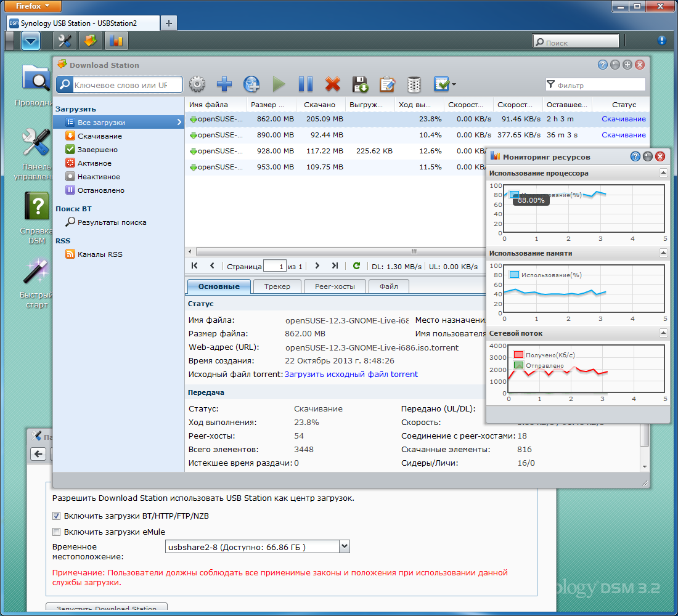The width and height of the screenshot is (678, 616).
Task: Open help in the Resource Monitor window
Action: pos(635,156)
